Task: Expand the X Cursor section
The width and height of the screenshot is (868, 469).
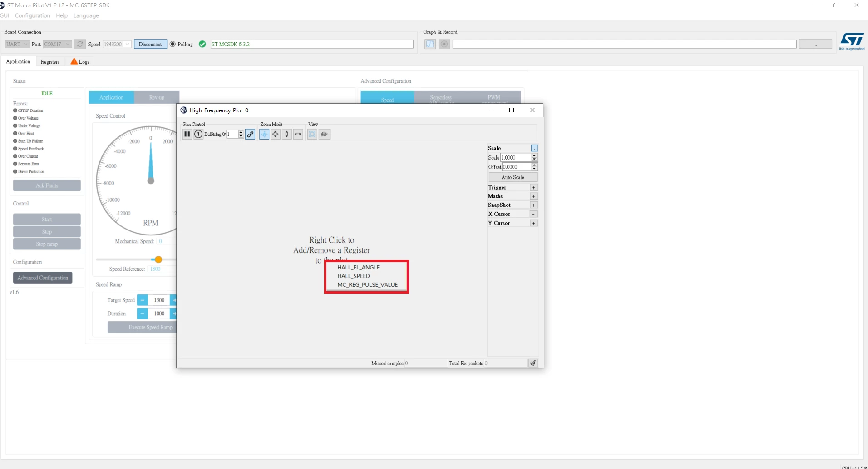Action: click(x=534, y=214)
